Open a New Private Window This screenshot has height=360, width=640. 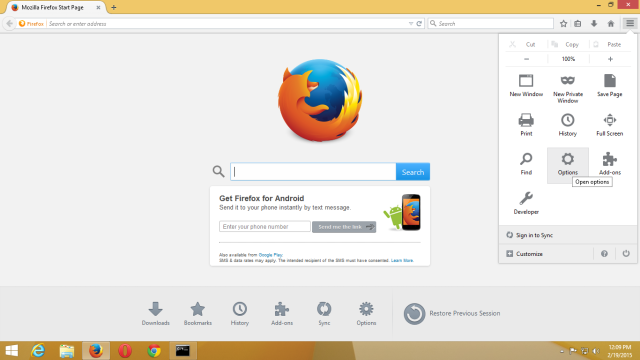click(x=568, y=88)
